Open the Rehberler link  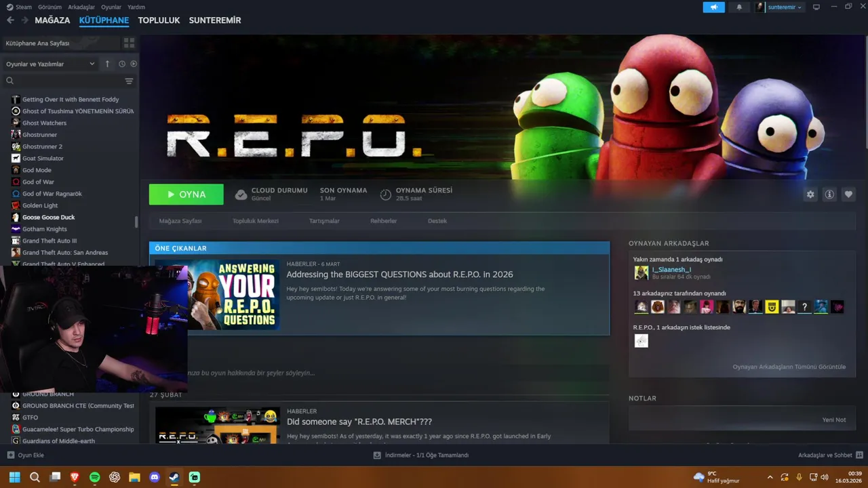pos(384,221)
